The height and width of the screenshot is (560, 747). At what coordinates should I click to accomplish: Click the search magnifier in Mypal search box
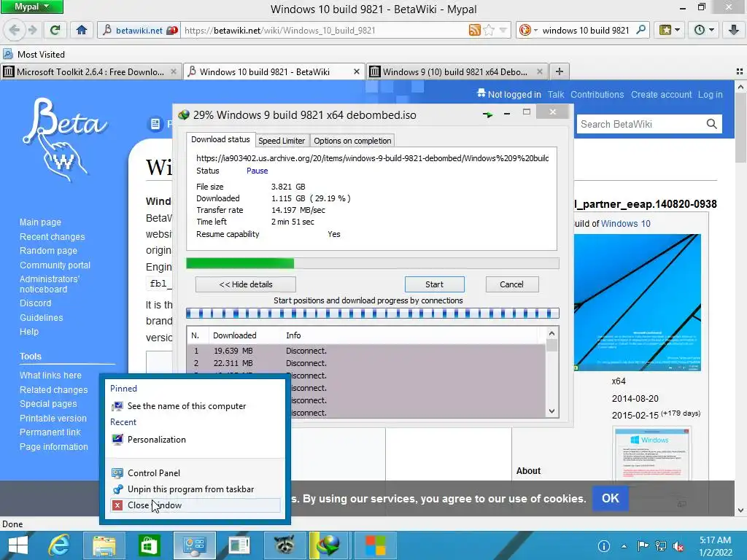pyautogui.click(x=641, y=30)
